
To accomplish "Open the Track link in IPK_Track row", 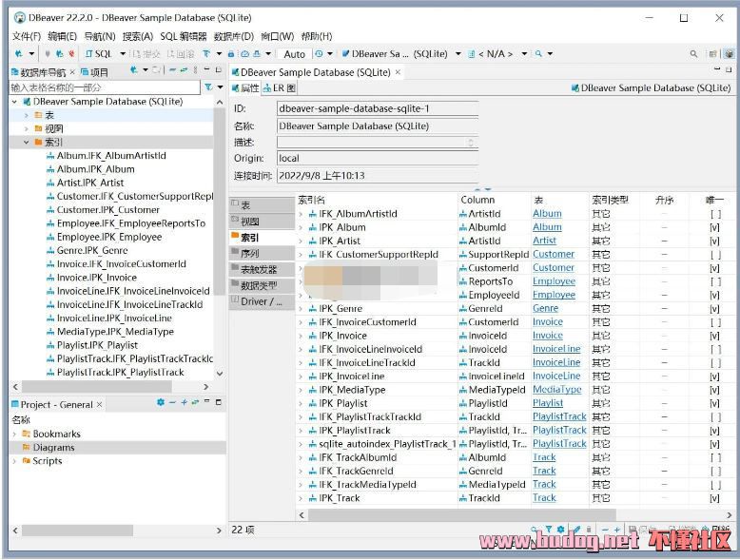I will click(x=544, y=498).
